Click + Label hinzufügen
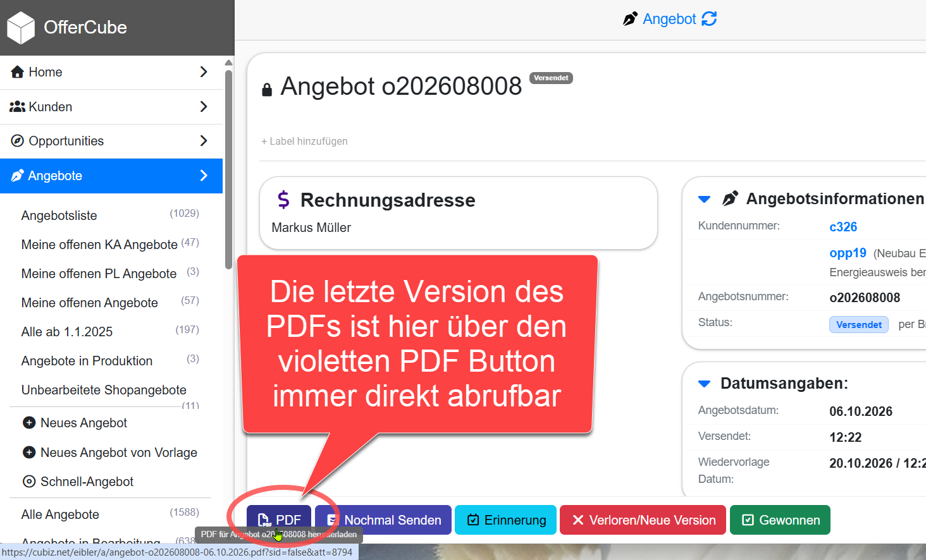The image size is (926, 560). pos(304,141)
